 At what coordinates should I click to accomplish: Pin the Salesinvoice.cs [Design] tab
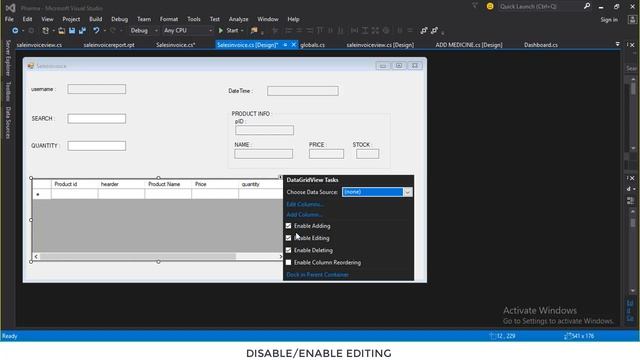[x=285, y=45]
